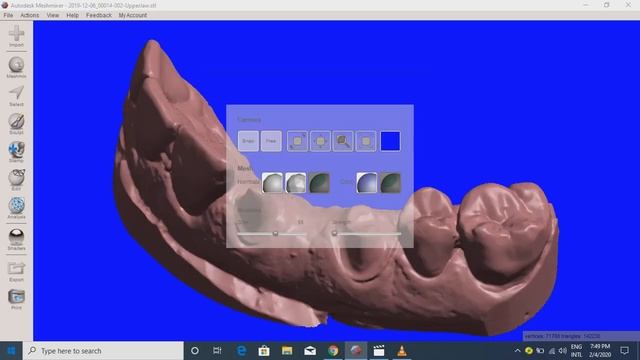640x360 pixels.
Task: Select Free camera mode in hotbox
Action: [x=271, y=141]
